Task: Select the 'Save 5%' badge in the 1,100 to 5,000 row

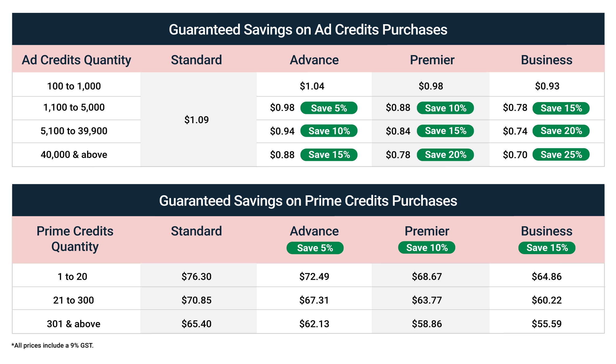Action: 329,108
